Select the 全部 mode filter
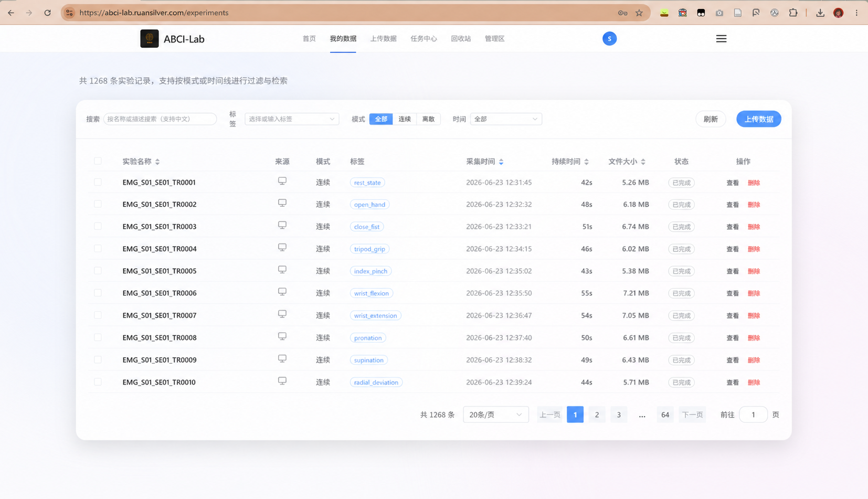 pyautogui.click(x=381, y=119)
